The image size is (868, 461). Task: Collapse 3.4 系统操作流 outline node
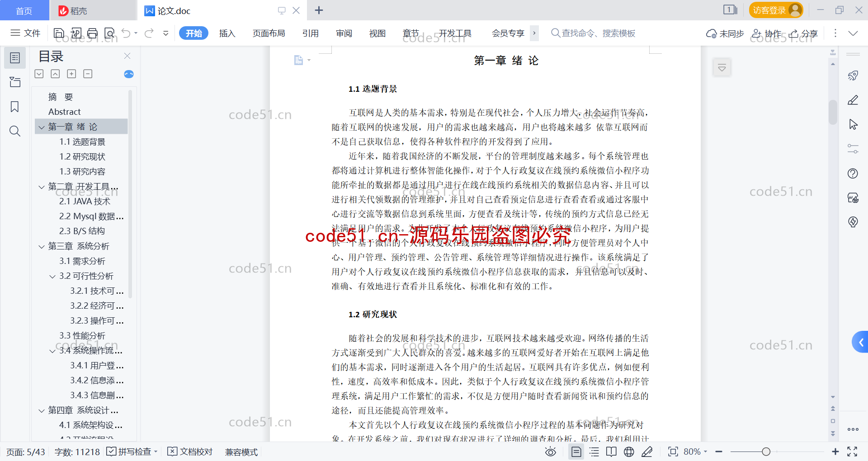pyautogui.click(x=52, y=351)
